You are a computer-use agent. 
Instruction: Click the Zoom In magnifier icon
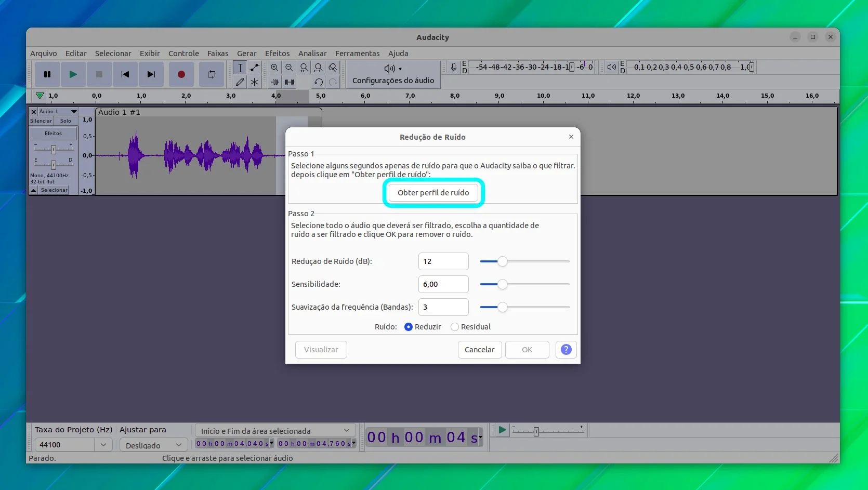274,68
